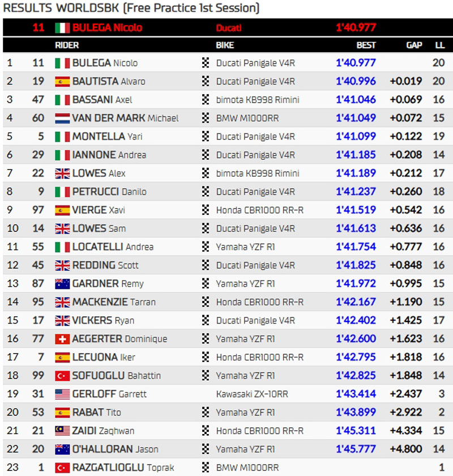Click the Swiss flag beside Aegerter
This screenshot has height=476, width=453.
(62, 339)
